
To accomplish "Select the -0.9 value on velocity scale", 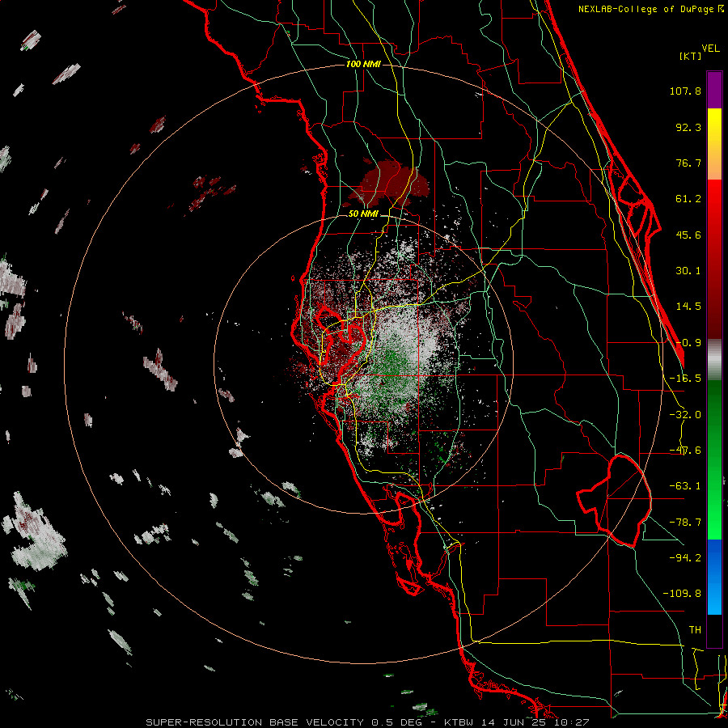I will pyautogui.click(x=688, y=343).
